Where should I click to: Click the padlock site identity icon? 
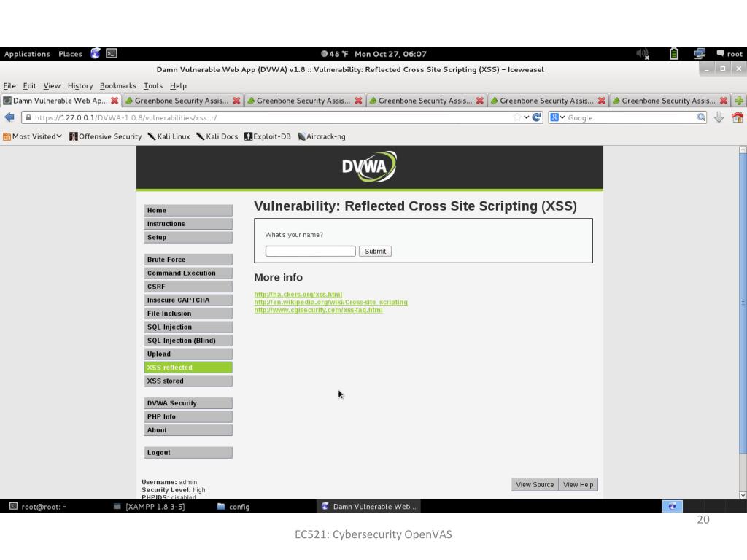pyautogui.click(x=28, y=117)
